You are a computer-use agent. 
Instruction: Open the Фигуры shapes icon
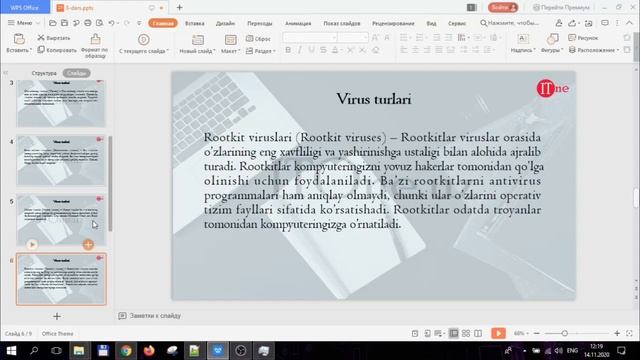552,39
